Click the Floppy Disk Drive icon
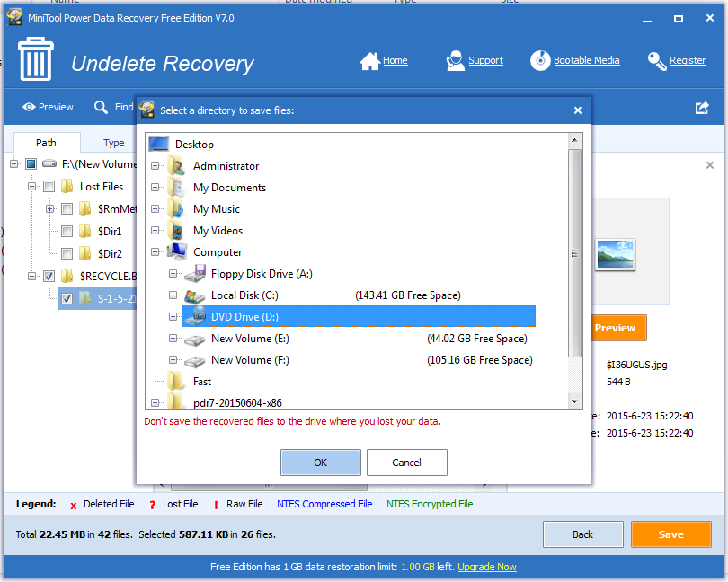 [x=195, y=273]
